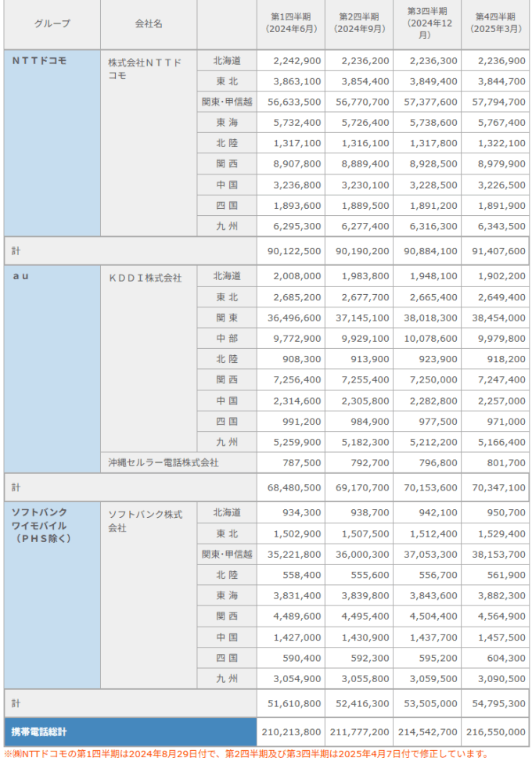
Task: Select the value 1,891,200
Action: (x=433, y=206)
